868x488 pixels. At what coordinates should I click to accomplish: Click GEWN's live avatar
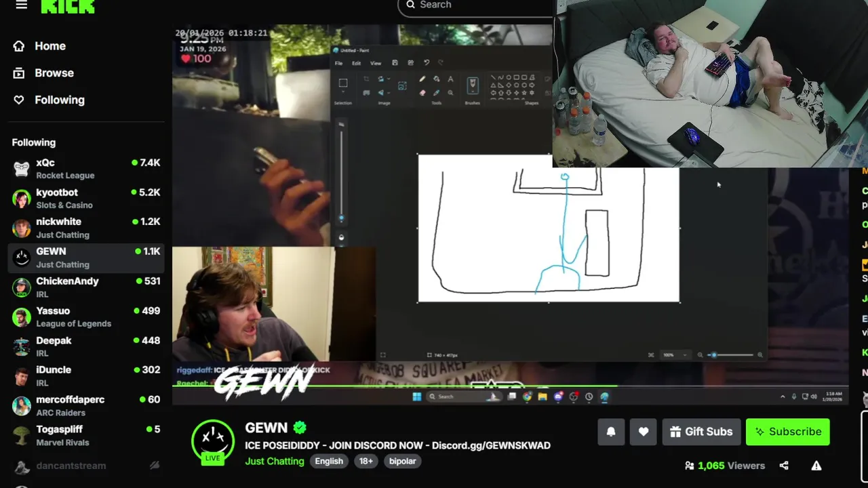pyautogui.click(x=213, y=441)
